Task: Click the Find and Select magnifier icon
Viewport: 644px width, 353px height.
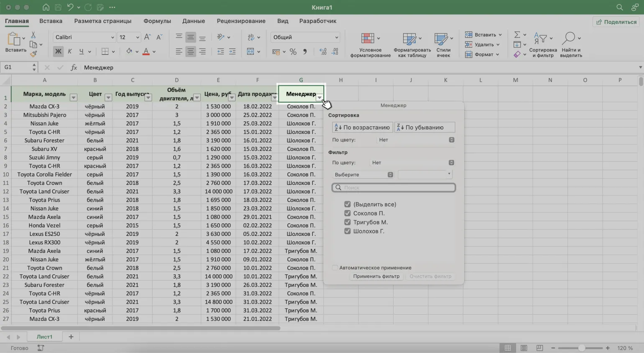Action: tap(568, 38)
